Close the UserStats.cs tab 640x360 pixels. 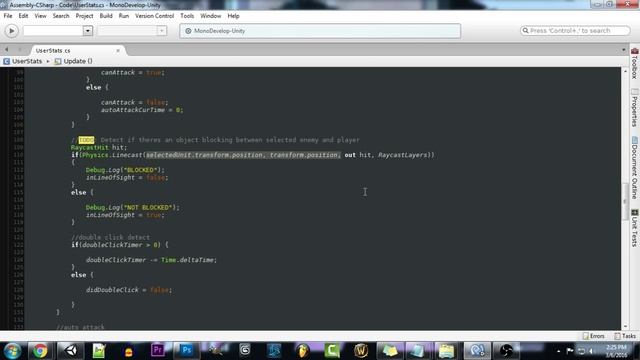pyautogui.click(x=118, y=51)
